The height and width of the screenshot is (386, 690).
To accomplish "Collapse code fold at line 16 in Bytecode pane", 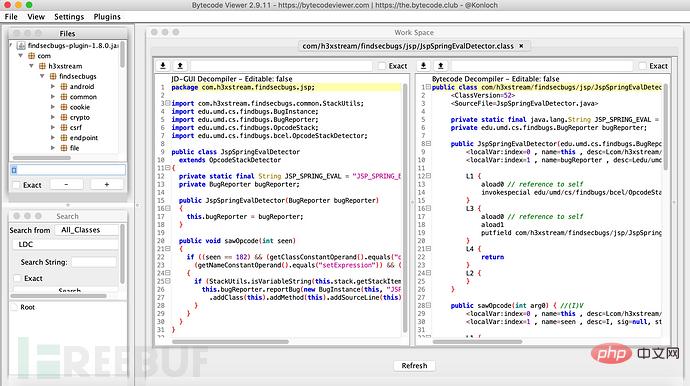I will click(x=428, y=208).
